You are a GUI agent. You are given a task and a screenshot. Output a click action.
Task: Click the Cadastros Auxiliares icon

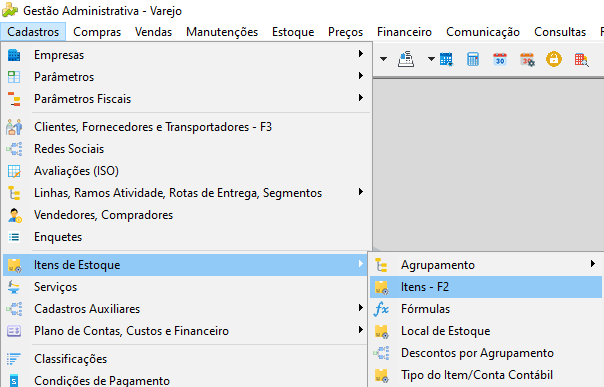[14, 309]
